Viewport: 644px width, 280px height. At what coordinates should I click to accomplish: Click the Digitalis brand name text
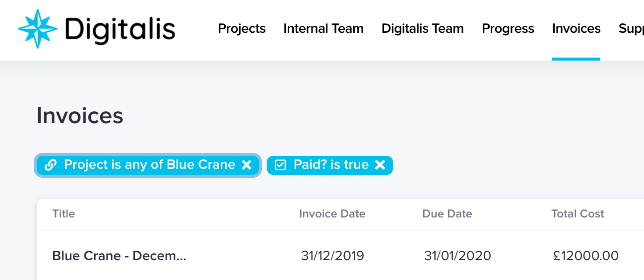(x=120, y=29)
